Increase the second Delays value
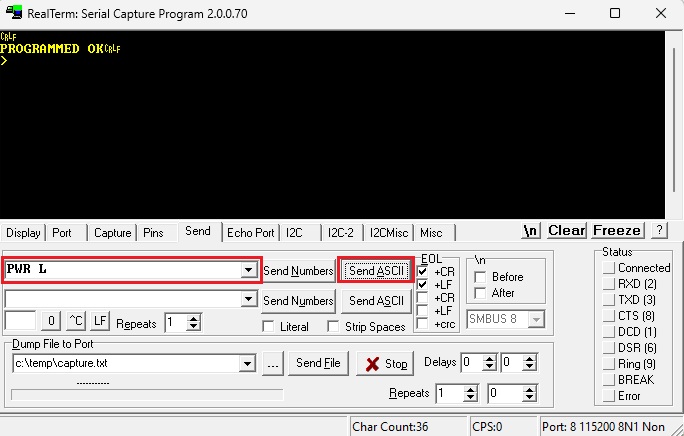 [x=530, y=358]
